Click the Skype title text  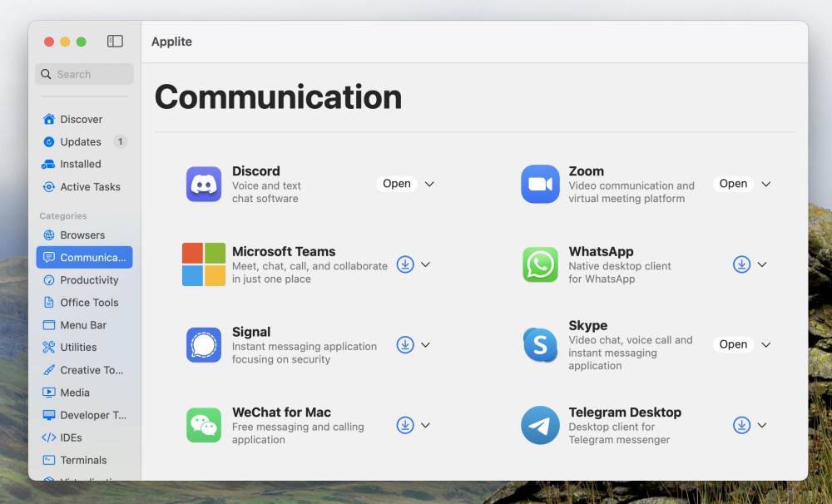tap(588, 326)
